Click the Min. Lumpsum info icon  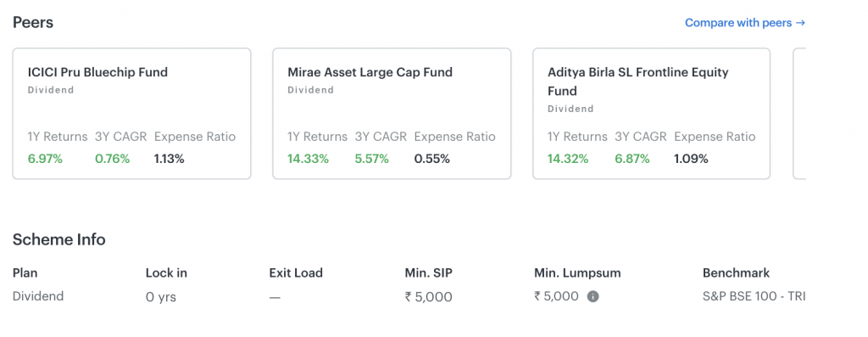click(x=593, y=296)
